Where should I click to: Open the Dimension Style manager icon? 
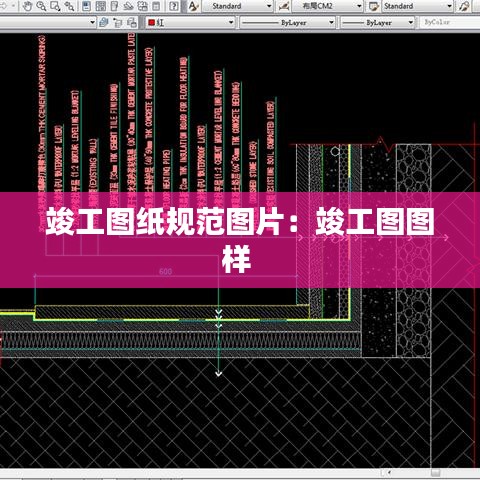coord(284,6)
